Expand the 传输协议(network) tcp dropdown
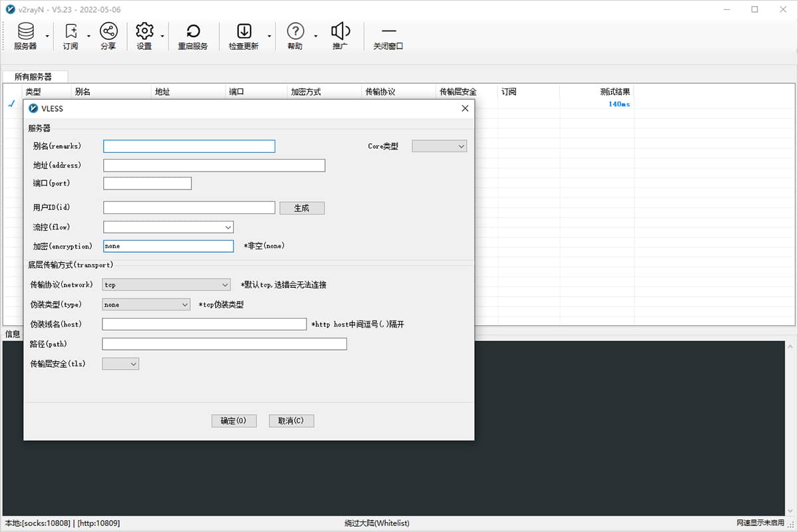The image size is (798, 532). point(166,285)
